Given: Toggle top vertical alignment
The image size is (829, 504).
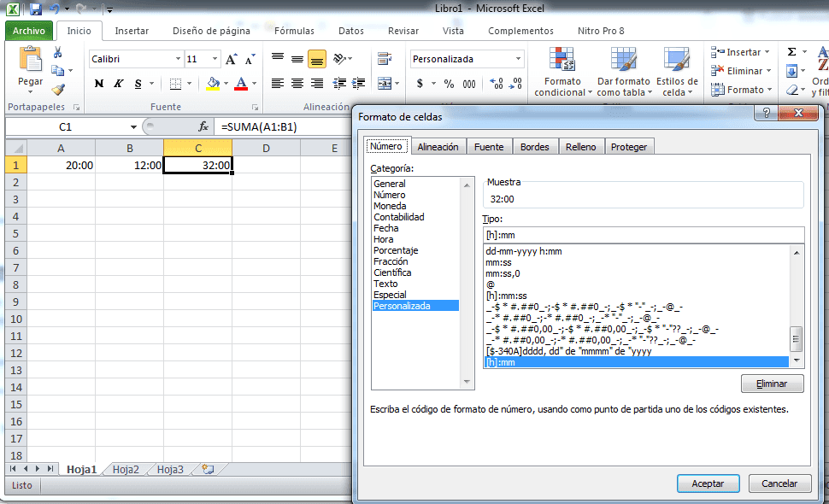Looking at the screenshot, I should (278, 58).
